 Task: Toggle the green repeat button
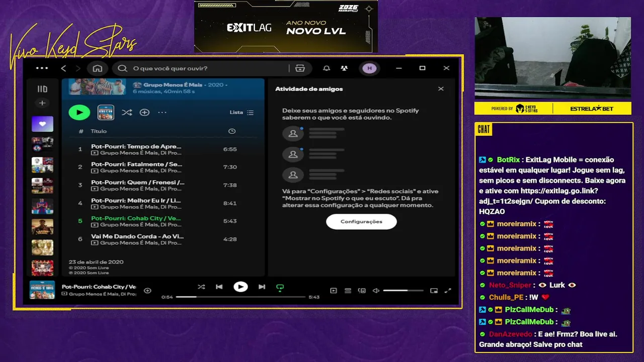(x=280, y=287)
